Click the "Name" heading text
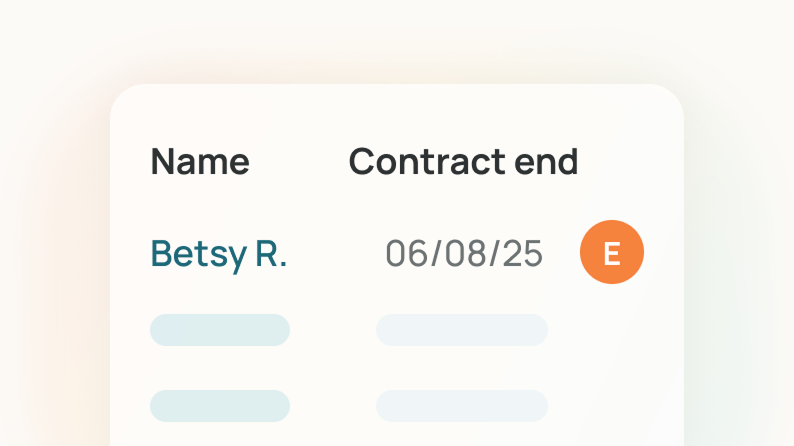794x446 pixels. click(x=200, y=161)
